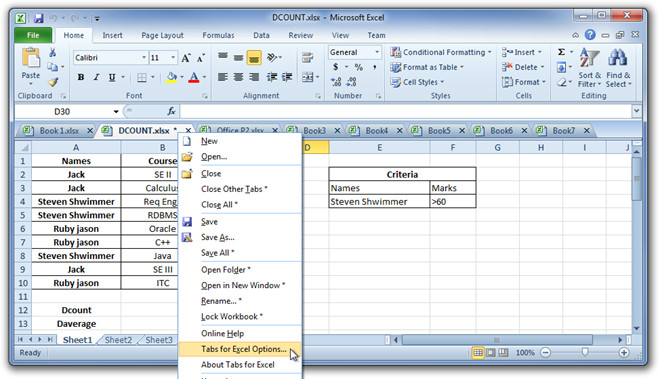Click Delete cells in Cells group
The image size is (660, 379).
coord(523,67)
